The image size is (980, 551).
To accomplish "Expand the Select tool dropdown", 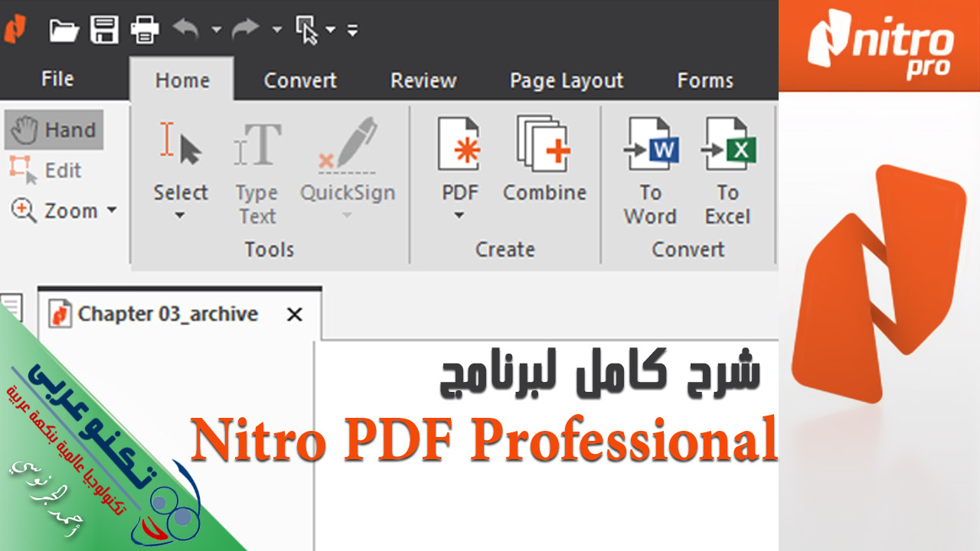I will (x=180, y=216).
